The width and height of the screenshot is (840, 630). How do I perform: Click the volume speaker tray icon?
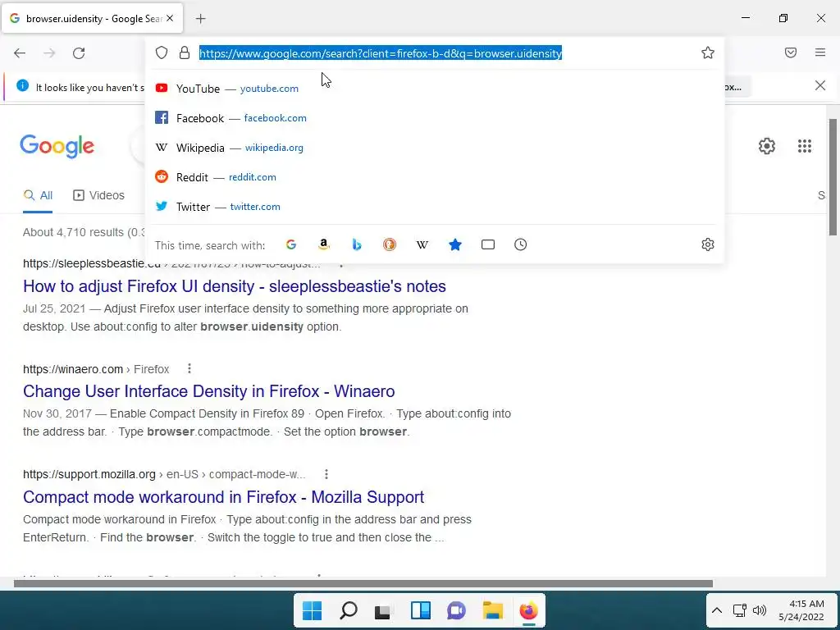point(759,610)
